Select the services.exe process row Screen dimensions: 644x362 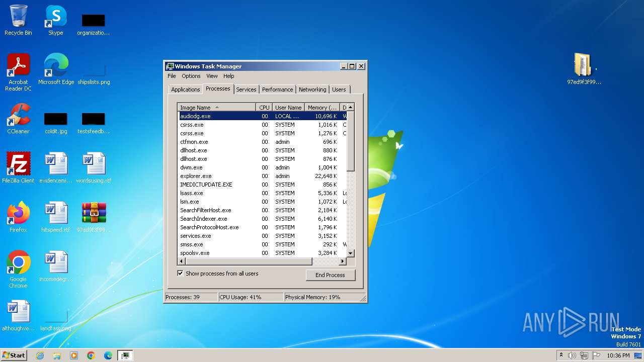[x=262, y=236]
